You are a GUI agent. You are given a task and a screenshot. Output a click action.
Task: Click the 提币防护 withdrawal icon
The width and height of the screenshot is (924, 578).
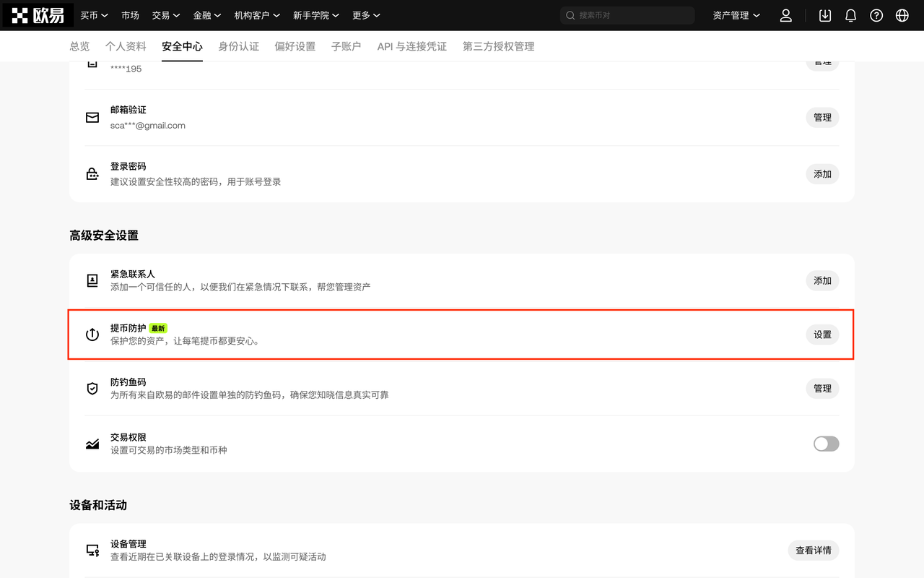(92, 335)
